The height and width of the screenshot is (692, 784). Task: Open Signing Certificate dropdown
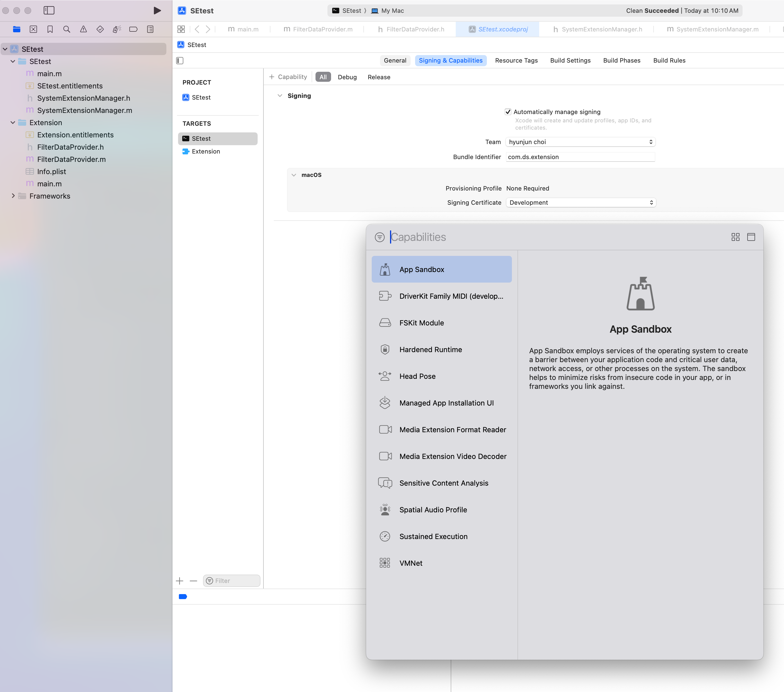[x=581, y=202]
